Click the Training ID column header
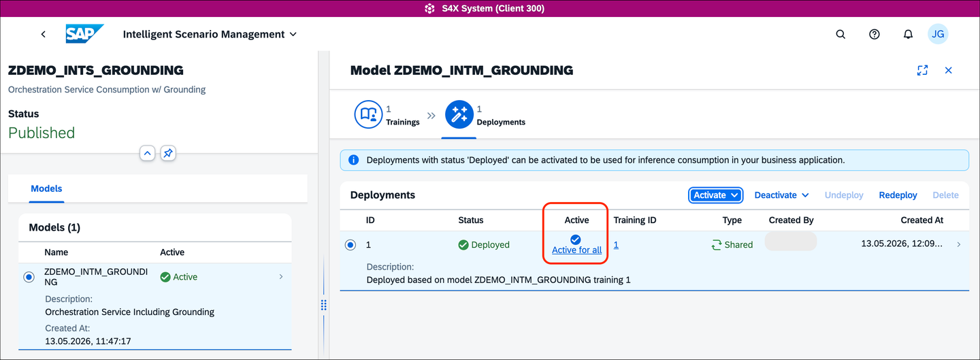The width and height of the screenshot is (980, 360). click(x=635, y=220)
